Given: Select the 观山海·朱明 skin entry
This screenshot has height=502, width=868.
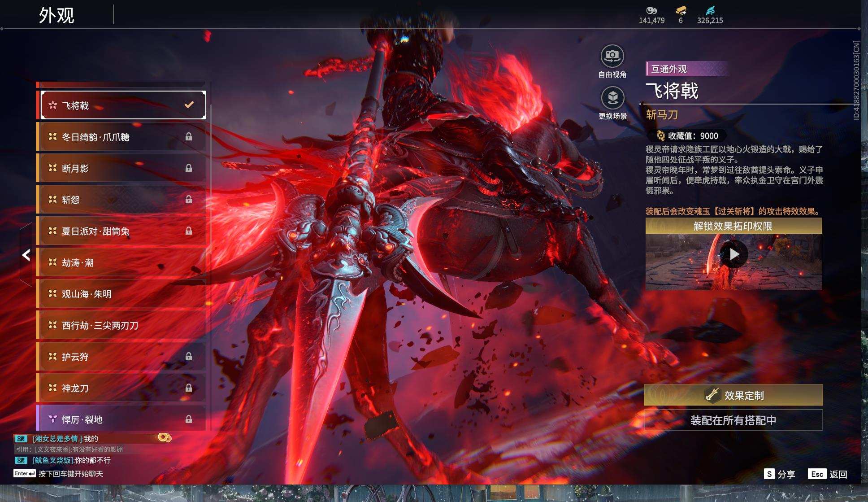Looking at the screenshot, I should click(x=121, y=293).
